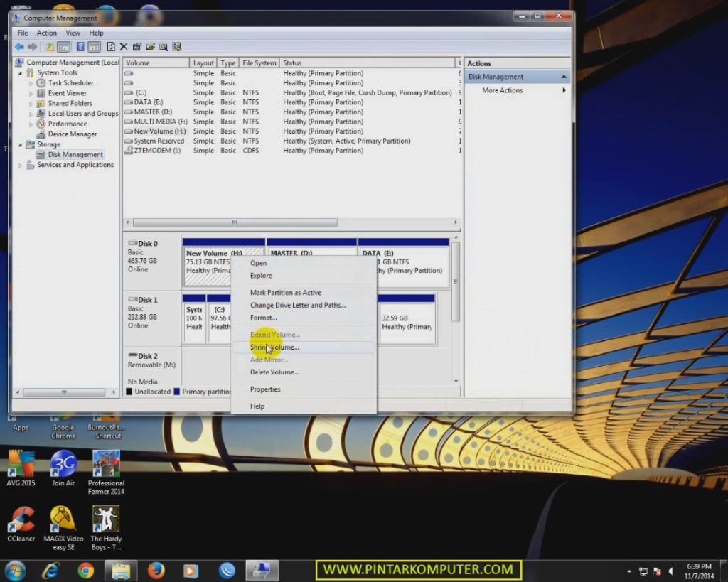Select Disk Management in the tree
The width and height of the screenshot is (728, 582).
(75, 154)
